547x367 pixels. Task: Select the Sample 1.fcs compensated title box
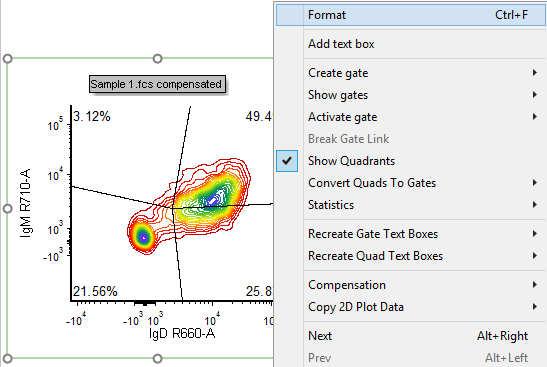pos(157,84)
